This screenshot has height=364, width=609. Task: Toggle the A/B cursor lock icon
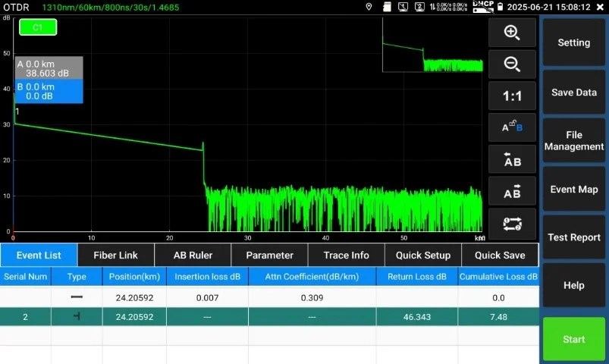pyautogui.click(x=512, y=127)
